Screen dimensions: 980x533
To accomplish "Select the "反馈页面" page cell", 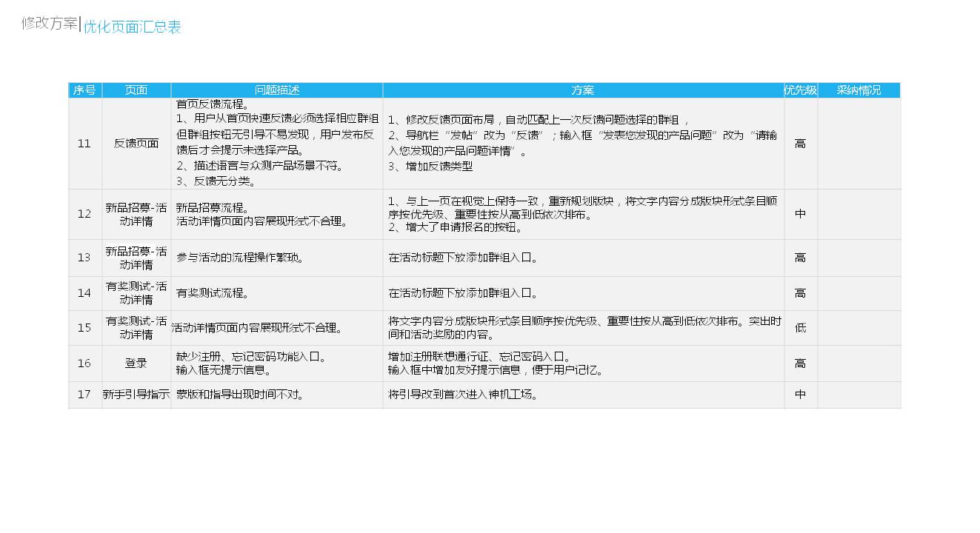I will 136,144.
